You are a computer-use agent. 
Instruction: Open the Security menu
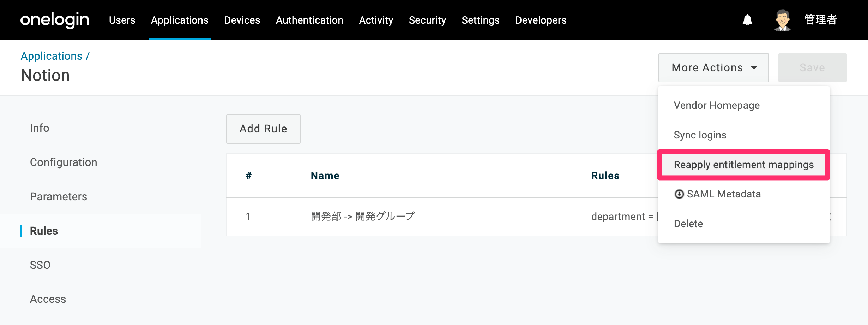click(427, 20)
